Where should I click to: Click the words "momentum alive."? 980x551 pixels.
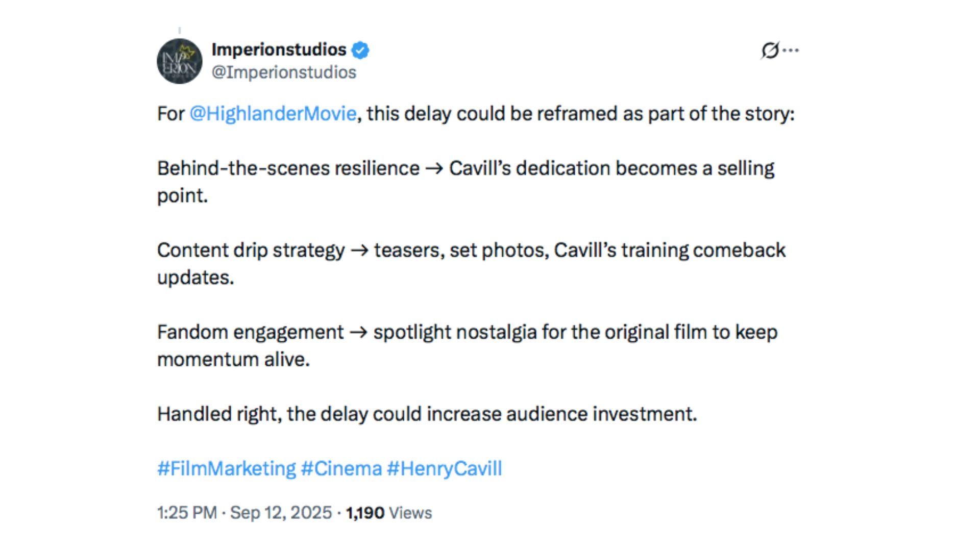[x=233, y=360]
